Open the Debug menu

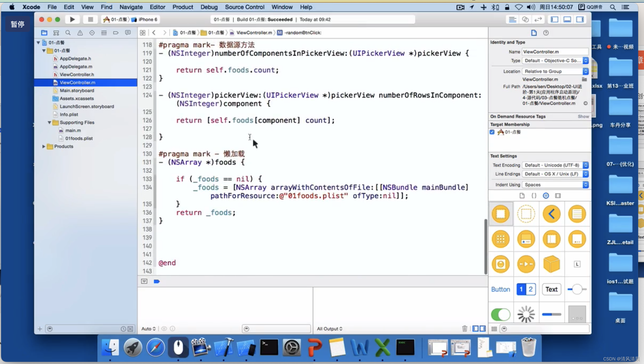tap(209, 7)
